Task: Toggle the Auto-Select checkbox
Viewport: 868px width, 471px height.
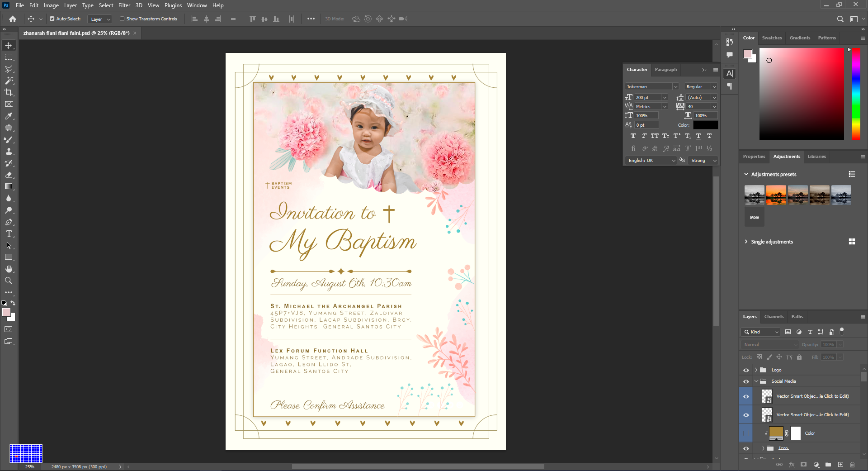Action: (x=52, y=19)
